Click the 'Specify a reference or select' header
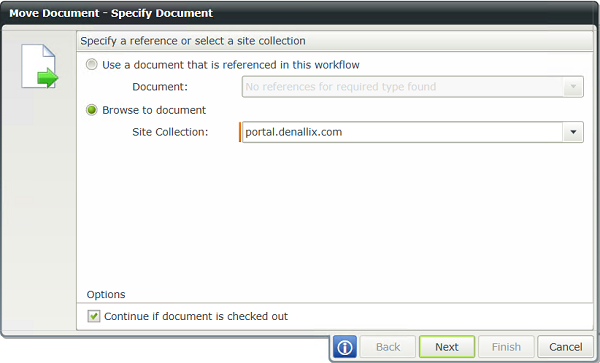Screen dimensions: 600x363 193,41
